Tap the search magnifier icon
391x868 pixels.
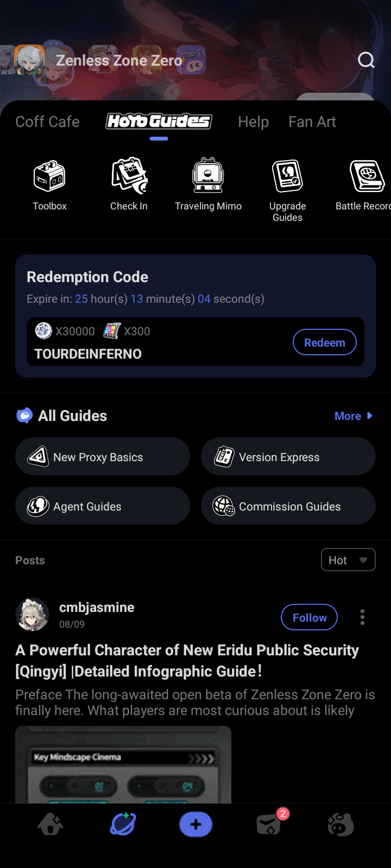[366, 60]
